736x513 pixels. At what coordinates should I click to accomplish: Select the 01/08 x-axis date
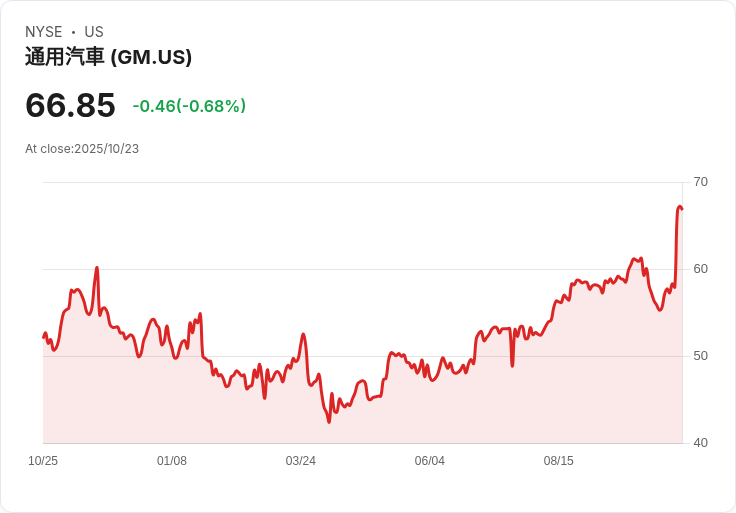(172, 461)
